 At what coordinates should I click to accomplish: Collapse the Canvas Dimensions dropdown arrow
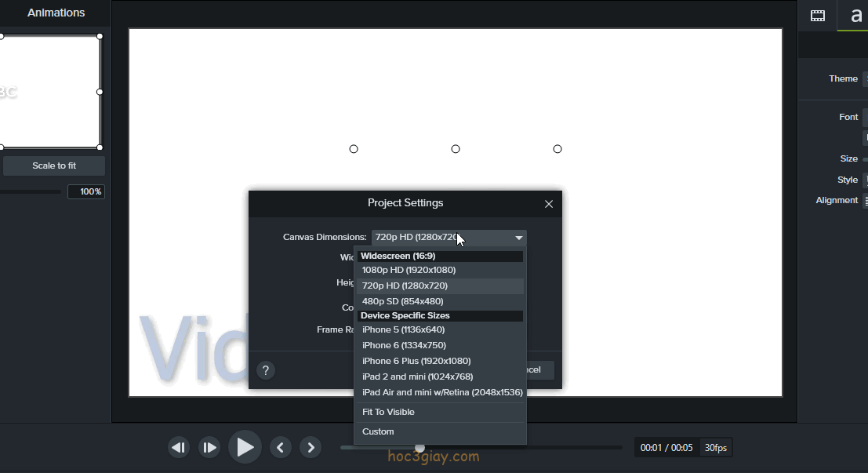[518, 238]
